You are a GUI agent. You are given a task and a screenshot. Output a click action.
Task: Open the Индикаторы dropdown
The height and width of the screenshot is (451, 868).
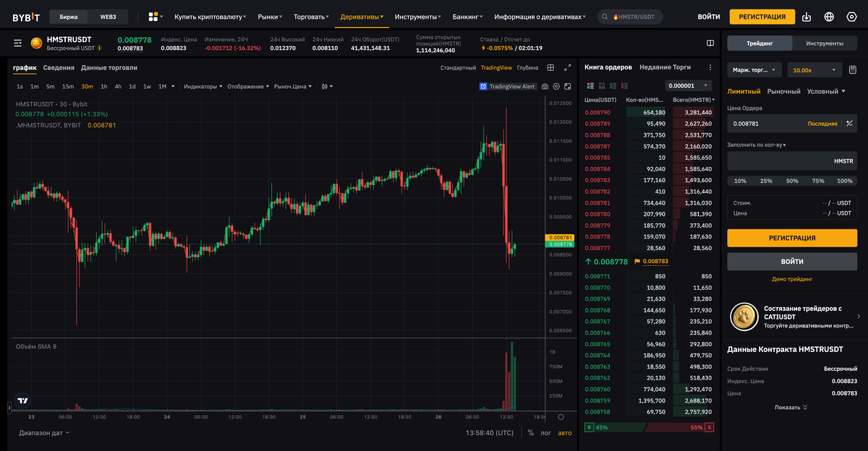pyautogui.click(x=203, y=86)
